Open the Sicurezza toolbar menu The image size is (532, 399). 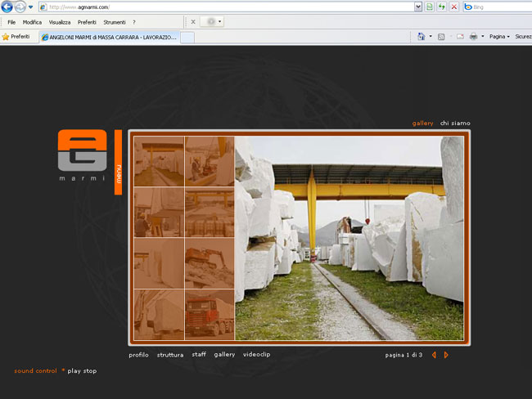pos(523,37)
